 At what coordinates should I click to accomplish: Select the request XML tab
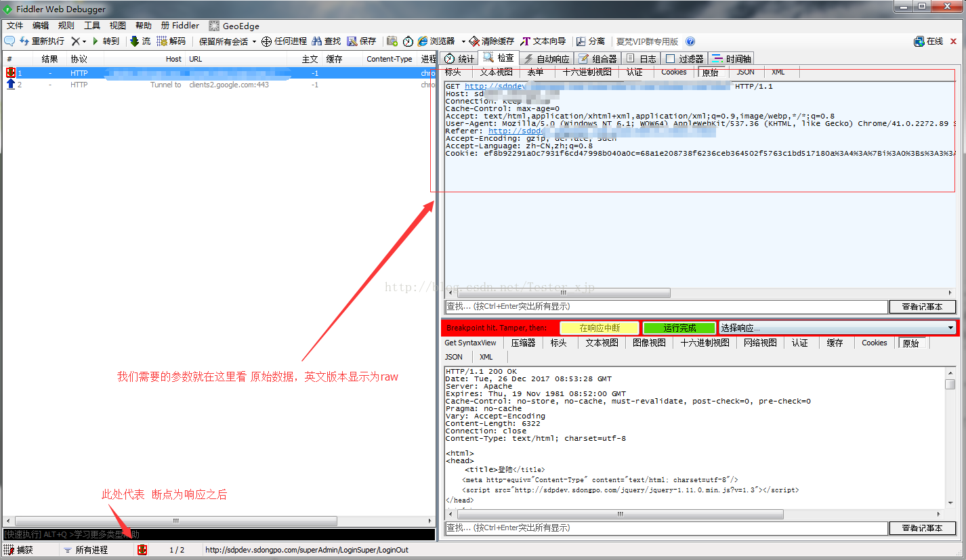778,72
